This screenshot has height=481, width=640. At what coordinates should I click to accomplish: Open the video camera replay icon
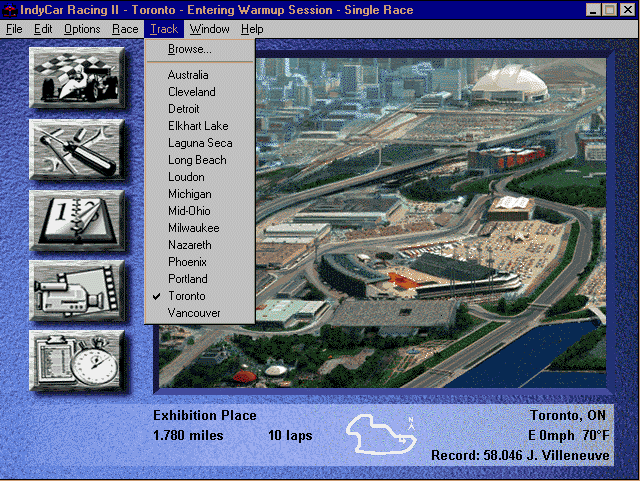76,291
